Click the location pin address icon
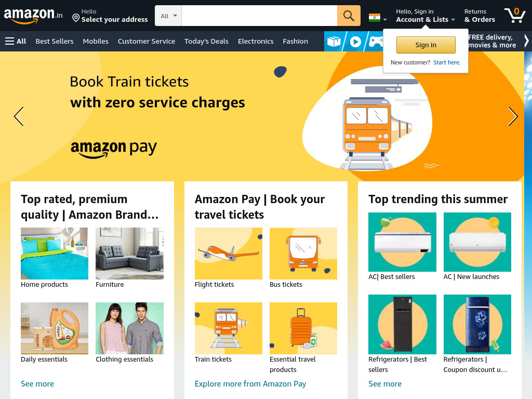 pyautogui.click(x=76, y=18)
